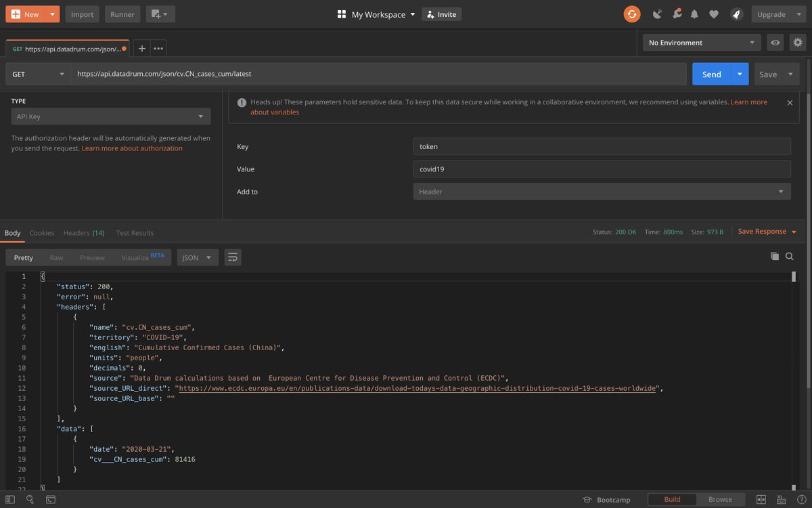The image size is (812, 508).
Task: Click the Invite button
Action: (441, 14)
